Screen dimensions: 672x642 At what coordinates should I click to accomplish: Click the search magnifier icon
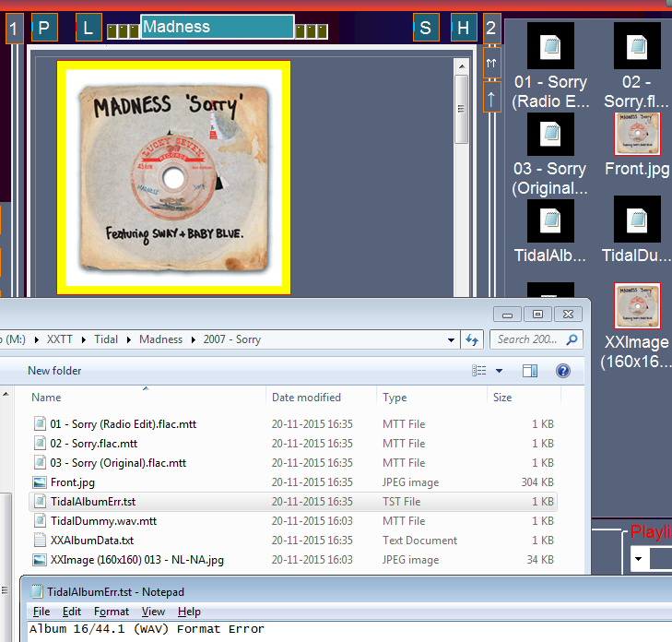point(572,339)
